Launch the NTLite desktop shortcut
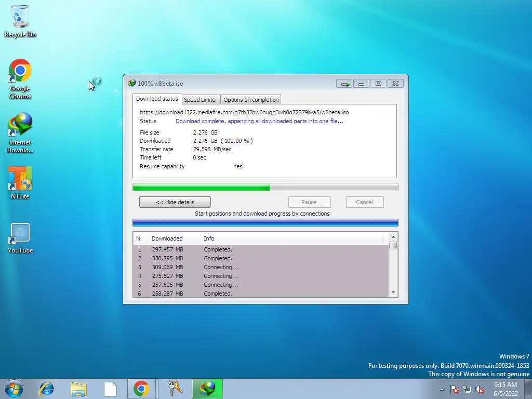This screenshot has width=532, height=399. [20, 183]
